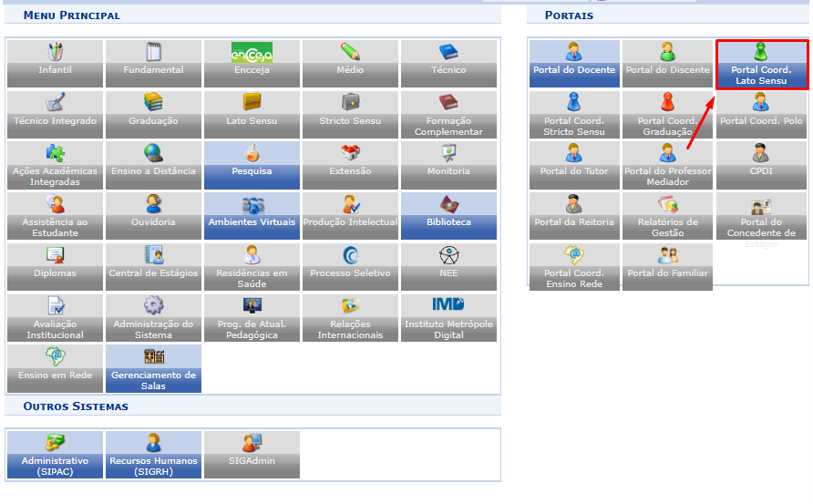Open Assistência ao Estudante module
Image resolution: width=813 pixels, height=504 pixels.
pyautogui.click(x=55, y=216)
